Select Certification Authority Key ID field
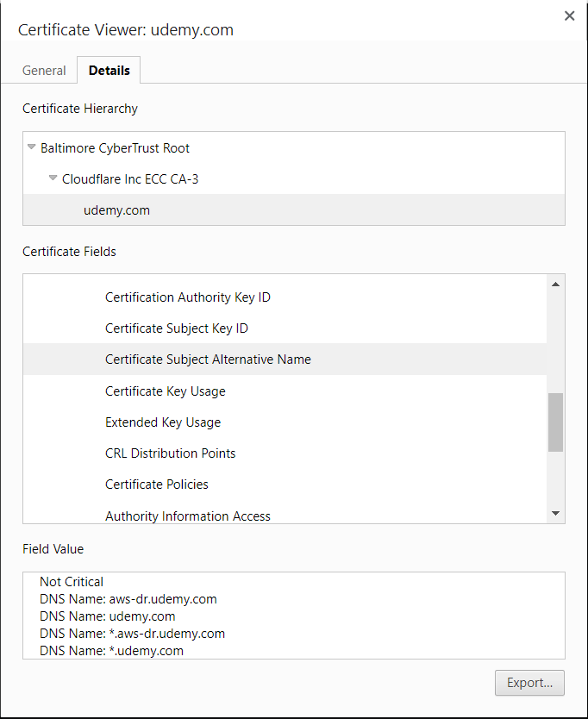The image size is (588, 719). point(187,297)
